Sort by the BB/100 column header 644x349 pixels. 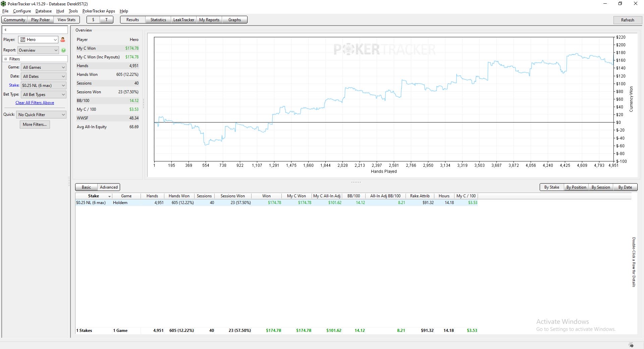(354, 196)
